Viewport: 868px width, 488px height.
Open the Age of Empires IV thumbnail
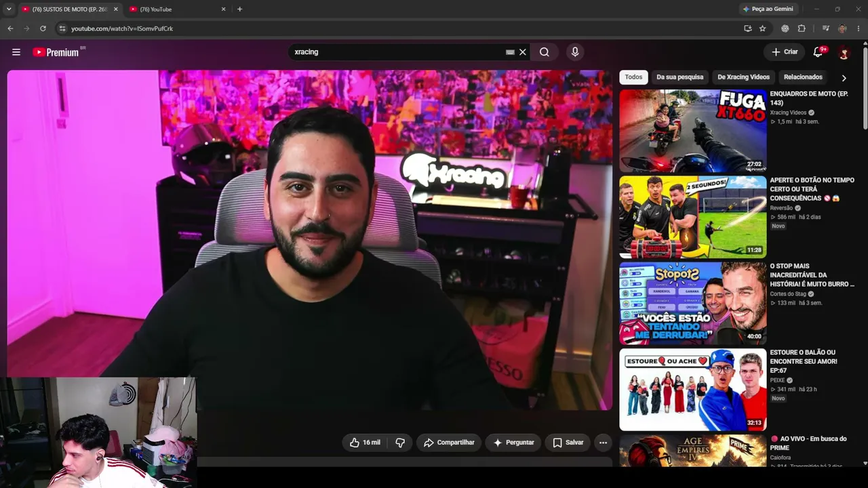point(693,451)
